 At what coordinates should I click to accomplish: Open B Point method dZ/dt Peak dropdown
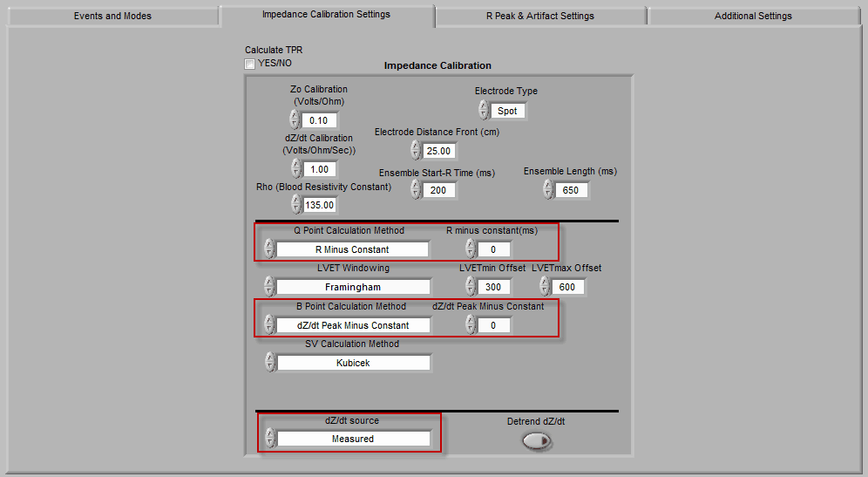pos(353,325)
